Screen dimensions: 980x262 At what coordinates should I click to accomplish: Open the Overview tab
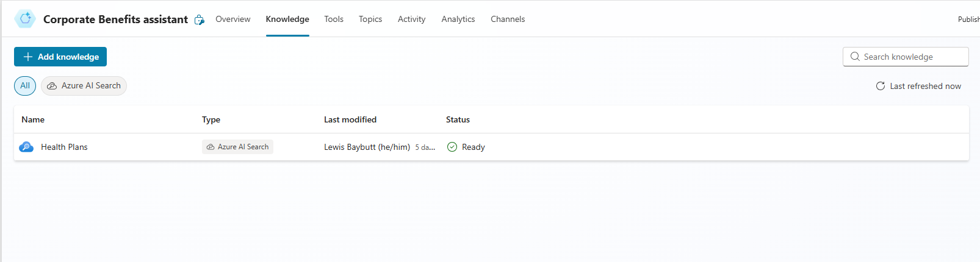click(233, 19)
